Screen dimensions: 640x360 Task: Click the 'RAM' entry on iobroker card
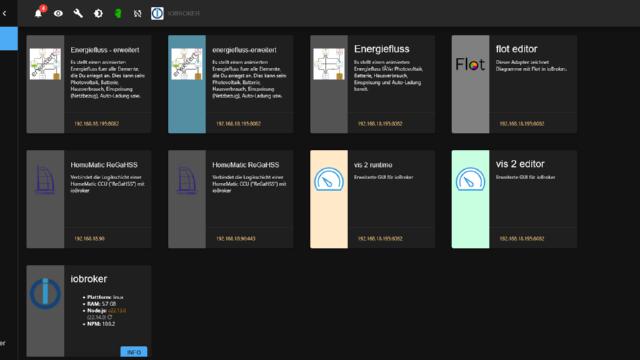[x=102, y=304]
